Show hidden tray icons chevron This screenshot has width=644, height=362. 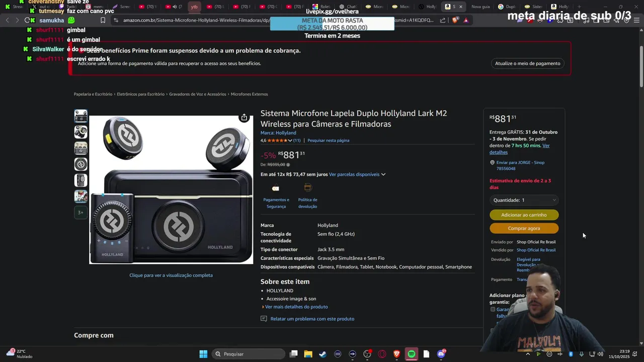pos(528,354)
